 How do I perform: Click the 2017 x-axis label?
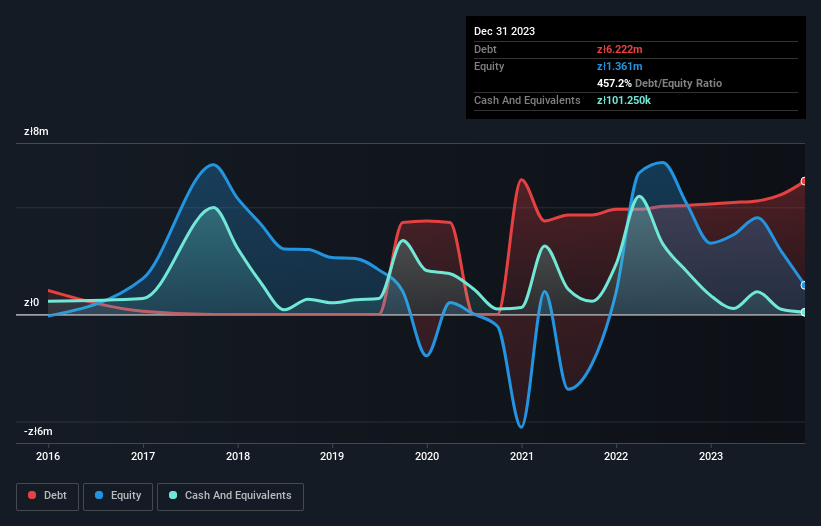(143, 456)
